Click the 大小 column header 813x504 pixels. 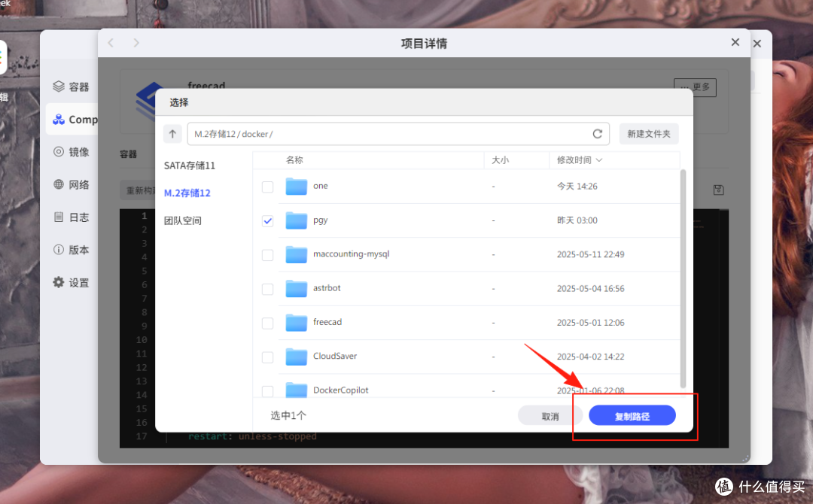(500, 160)
